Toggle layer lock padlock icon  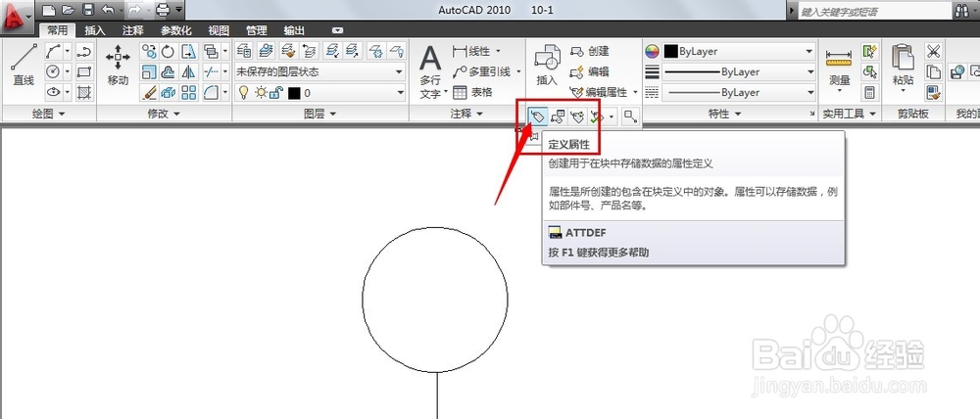point(277,92)
